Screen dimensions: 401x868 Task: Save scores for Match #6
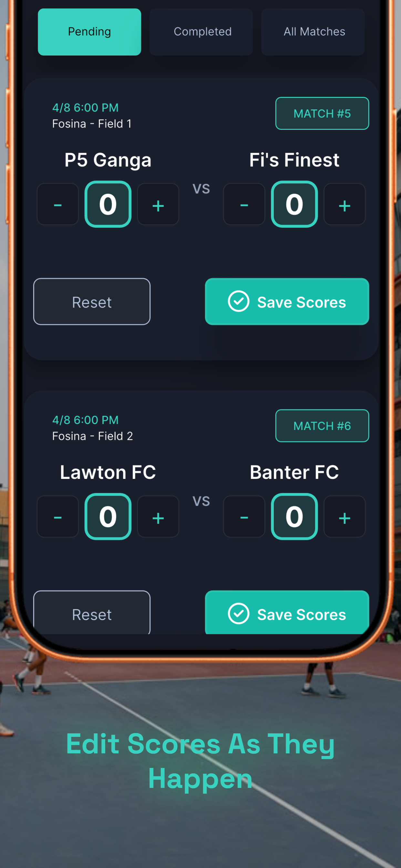(x=287, y=613)
